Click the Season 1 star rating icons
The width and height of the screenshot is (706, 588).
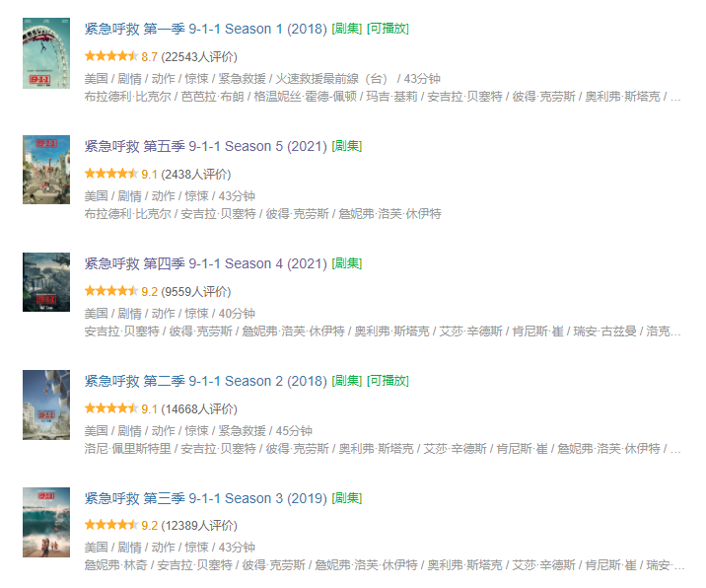111,57
